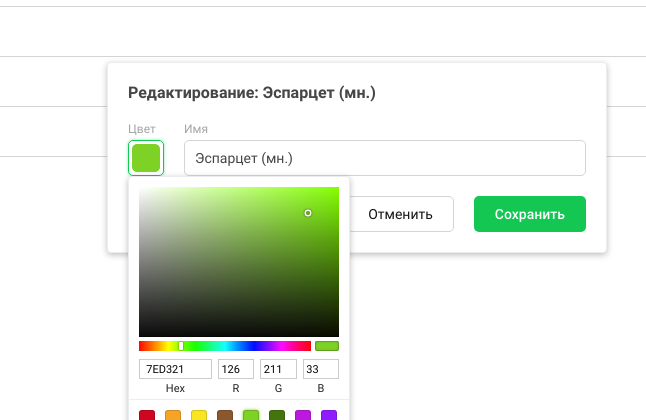Click the saturation picker circle handle
646x420 pixels.
[x=308, y=213]
